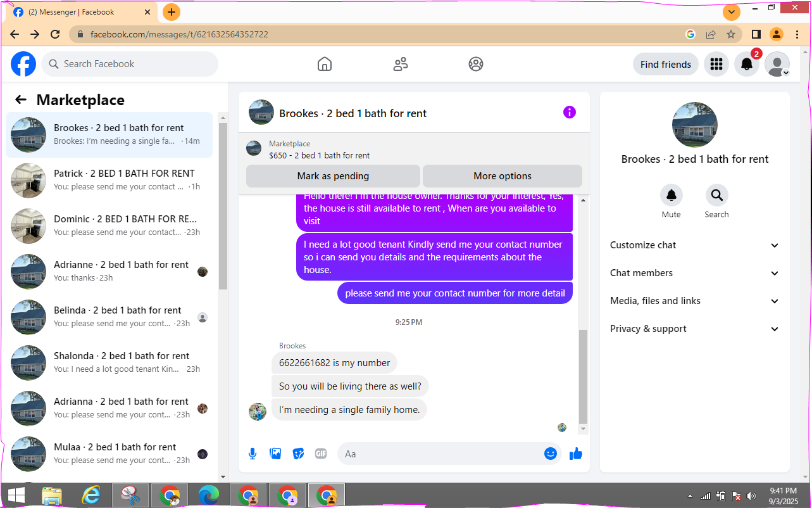Launch File Explorer from the taskbar
812x508 pixels.
(52, 495)
